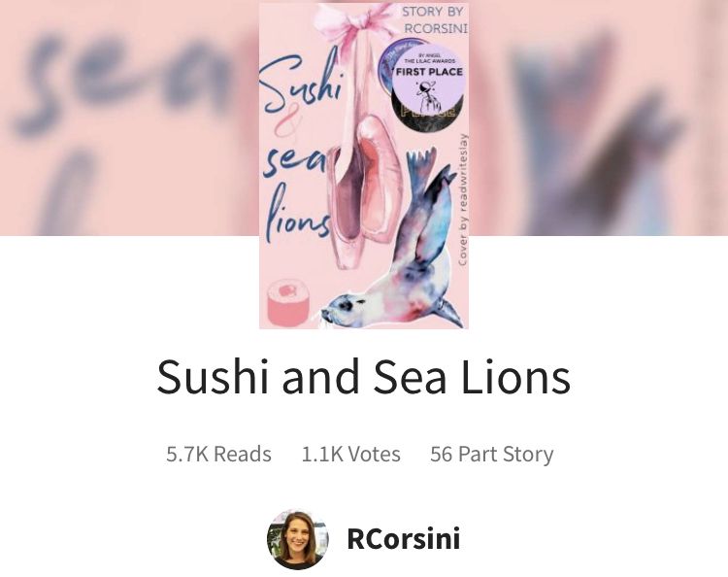Viewport: 728px width, 577px height.
Task: Click the Sushi and Sea Lions title
Action: coord(364,377)
